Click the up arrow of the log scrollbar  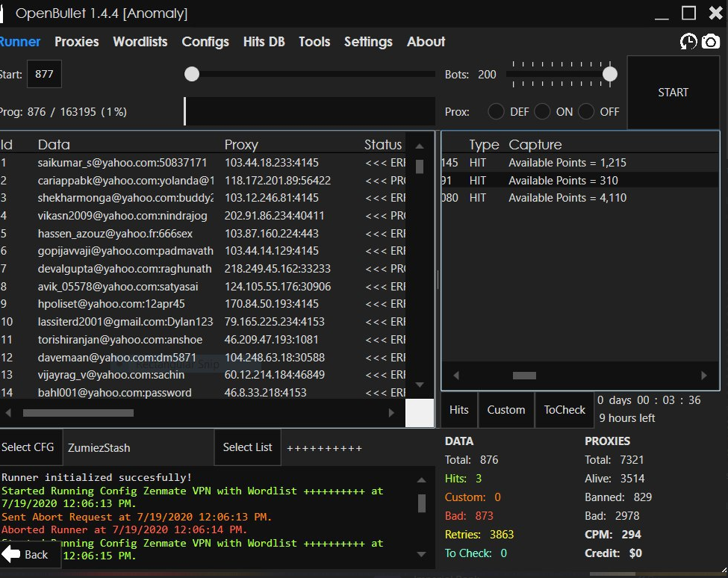(422, 480)
